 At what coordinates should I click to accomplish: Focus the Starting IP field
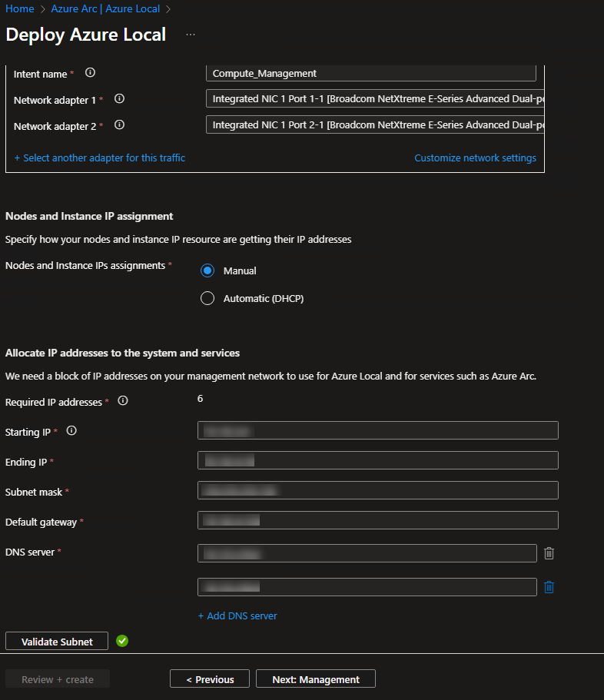377,430
